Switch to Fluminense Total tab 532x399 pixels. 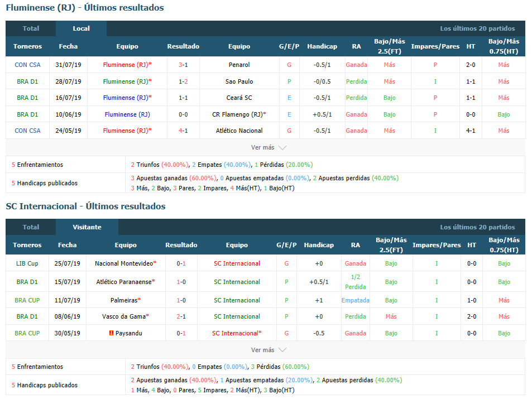(x=31, y=28)
